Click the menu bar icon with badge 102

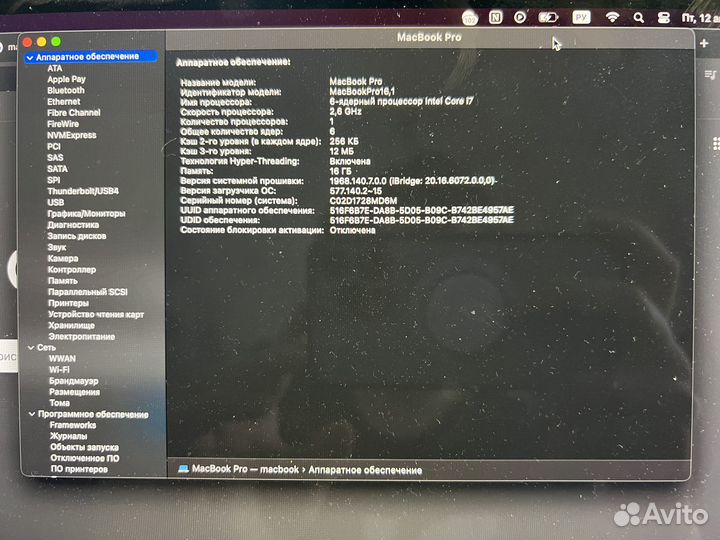point(470,18)
